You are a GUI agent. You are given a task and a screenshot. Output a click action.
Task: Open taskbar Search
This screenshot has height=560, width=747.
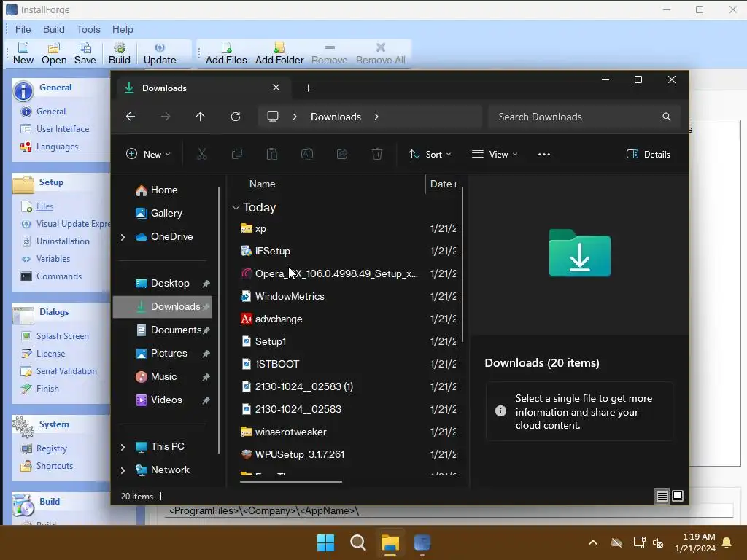(x=357, y=542)
